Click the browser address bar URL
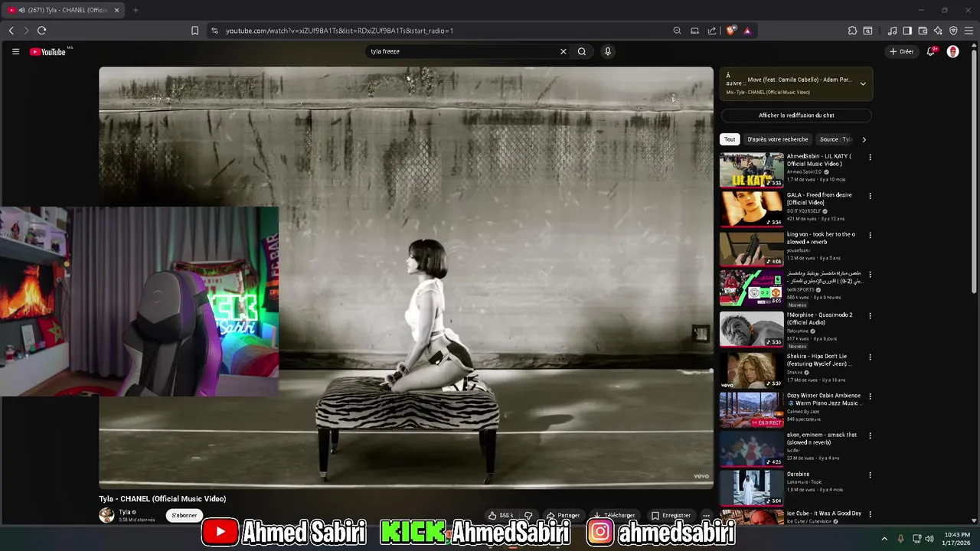 pos(339,31)
